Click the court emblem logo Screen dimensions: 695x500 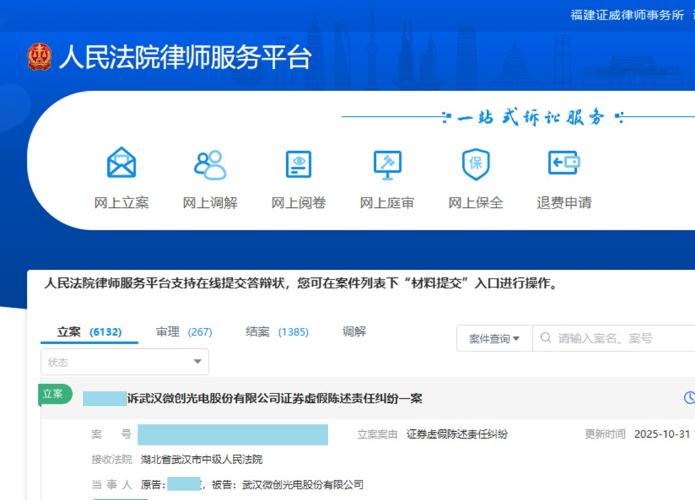pyautogui.click(x=39, y=57)
